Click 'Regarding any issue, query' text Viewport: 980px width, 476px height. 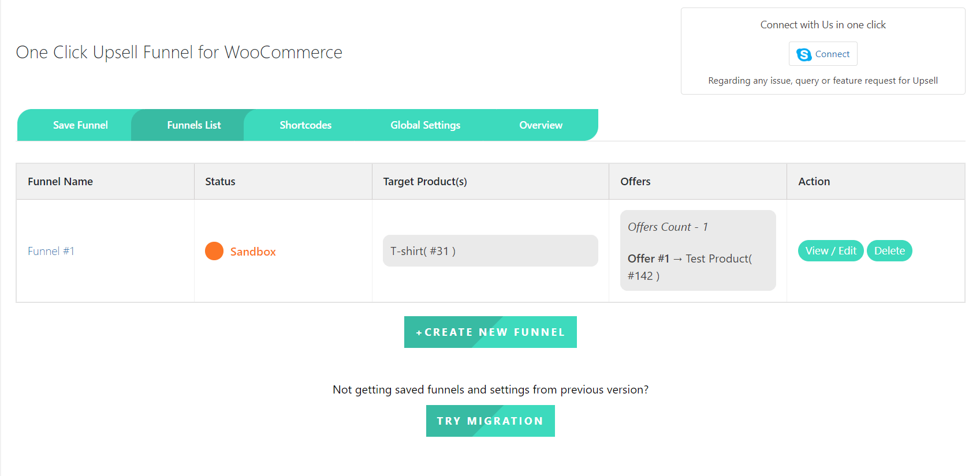pos(823,81)
